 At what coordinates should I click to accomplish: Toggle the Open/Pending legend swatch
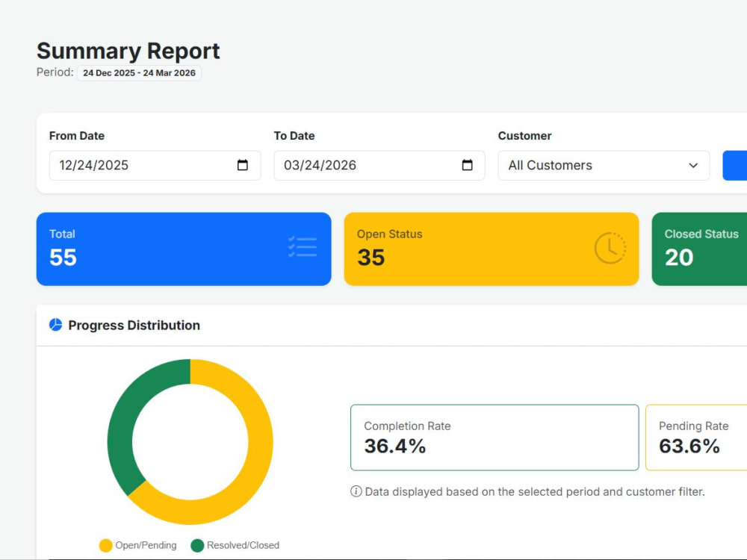click(x=106, y=545)
